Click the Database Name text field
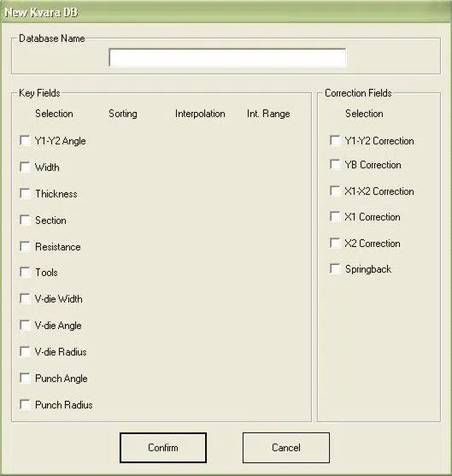Viewport: 452px width, 476px height. click(227, 57)
